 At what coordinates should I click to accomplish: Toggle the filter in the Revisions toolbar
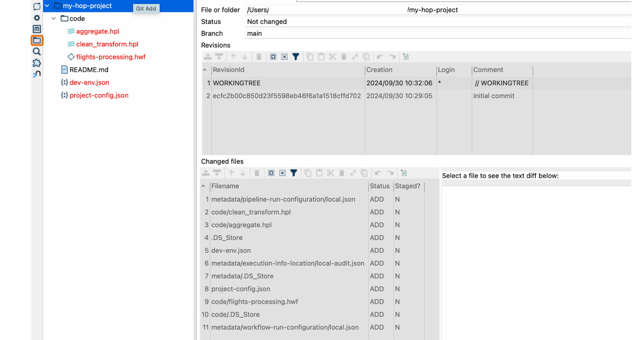(296, 57)
